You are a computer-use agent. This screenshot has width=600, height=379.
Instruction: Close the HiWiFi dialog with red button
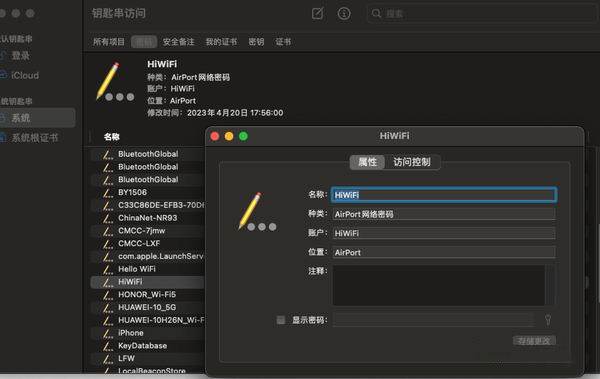tap(215, 136)
